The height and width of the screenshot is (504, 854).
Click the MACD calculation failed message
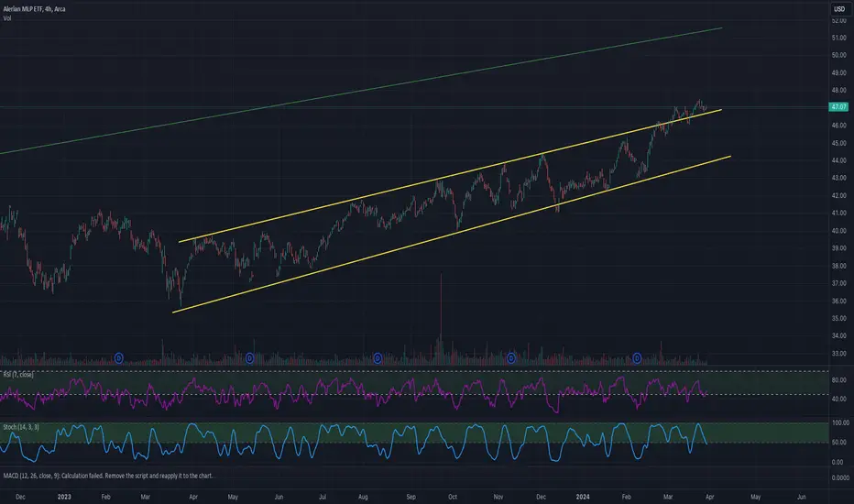point(108,476)
